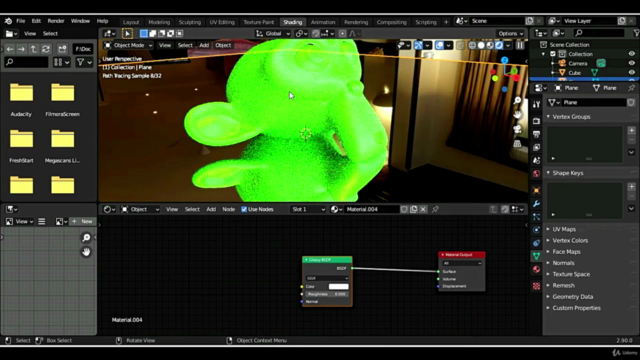
Task: Click the Blender logo icon
Action: point(8,21)
